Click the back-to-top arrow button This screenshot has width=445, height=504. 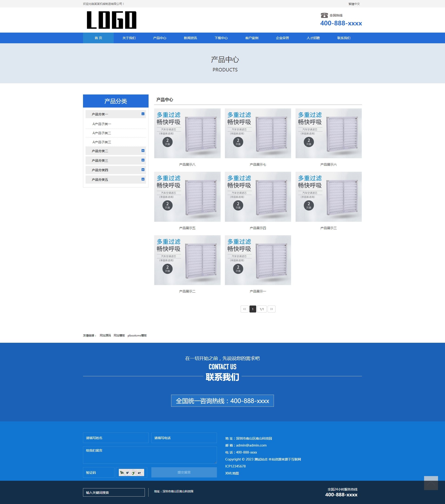coord(431,483)
